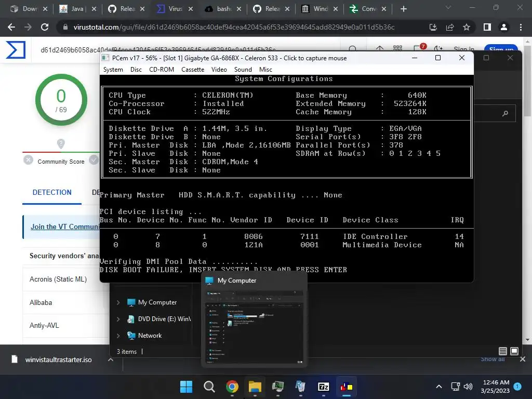Viewport: 532px width, 399px height.
Task: Select the DETECTION tab
Action: 52,192
